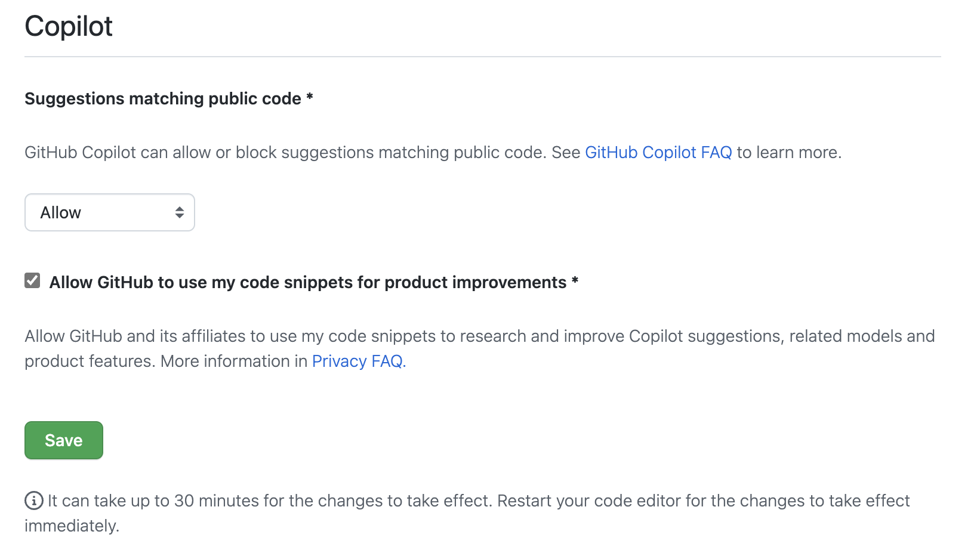
Task: Click the word 'immediately.' in the bottom note
Action: pos(72,526)
